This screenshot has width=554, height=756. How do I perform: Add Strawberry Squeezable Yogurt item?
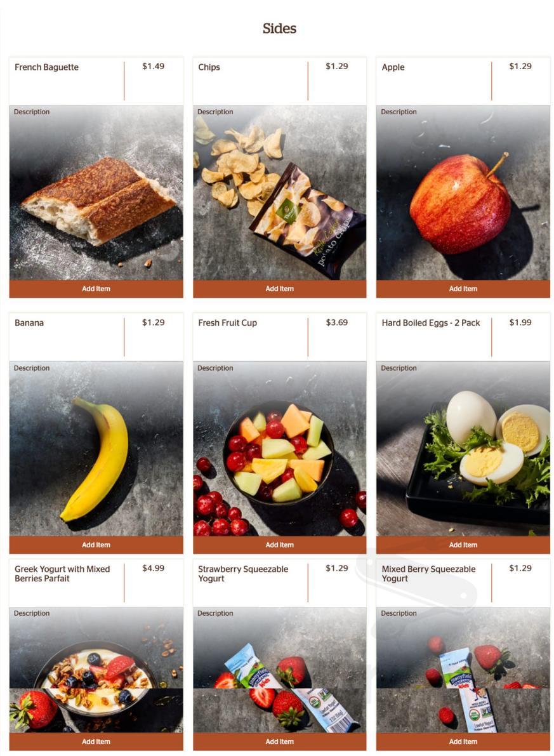pos(280,741)
